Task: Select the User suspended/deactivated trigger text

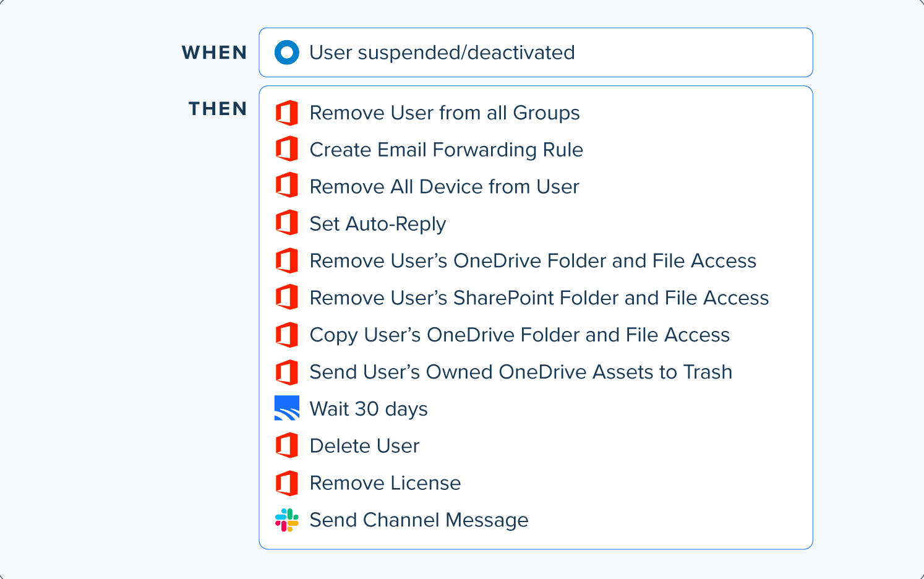Action: coord(442,53)
